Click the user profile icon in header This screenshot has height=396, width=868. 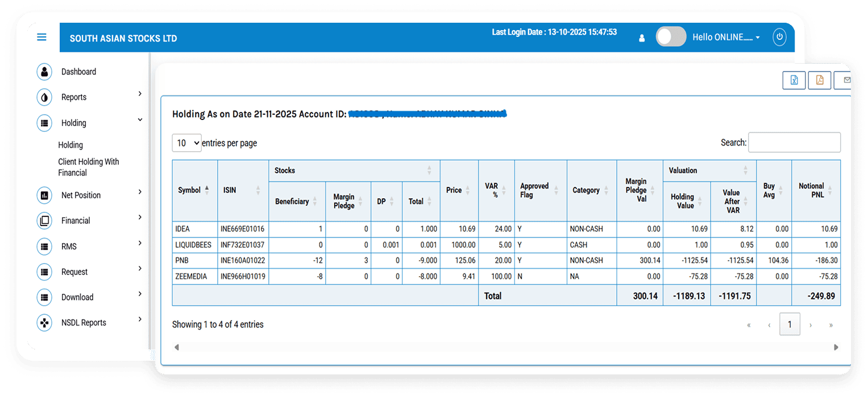(642, 38)
